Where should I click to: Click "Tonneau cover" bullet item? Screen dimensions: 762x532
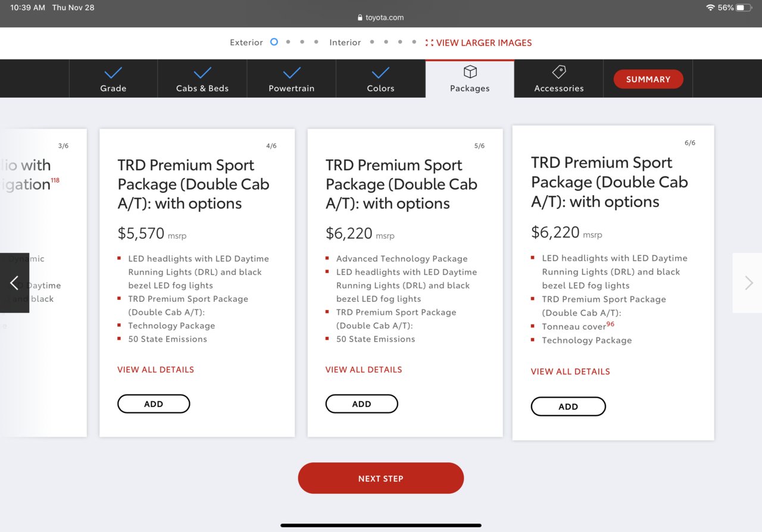pos(574,327)
